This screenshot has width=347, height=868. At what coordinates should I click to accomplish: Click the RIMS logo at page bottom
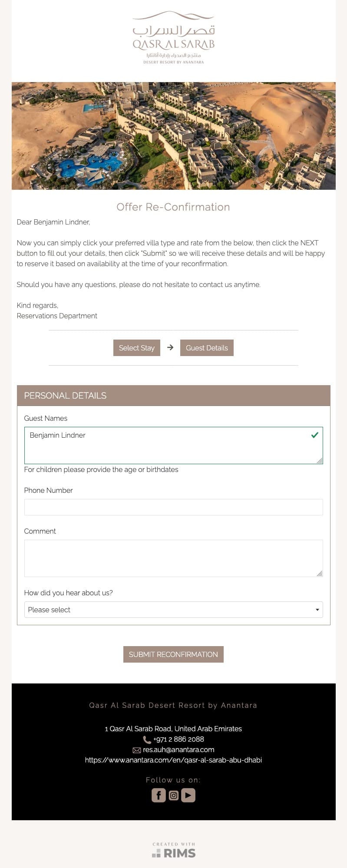pos(174,851)
